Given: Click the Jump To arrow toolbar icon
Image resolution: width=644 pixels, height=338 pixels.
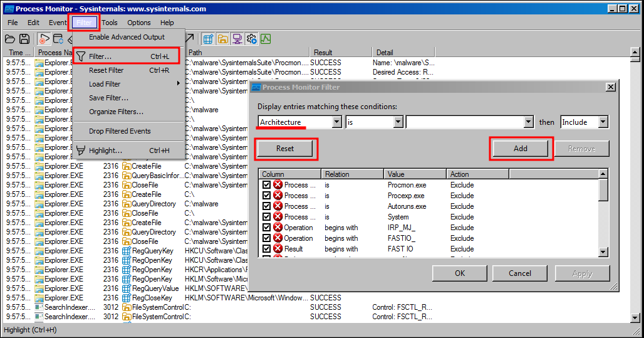Looking at the screenshot, I should tap(189, 39).
